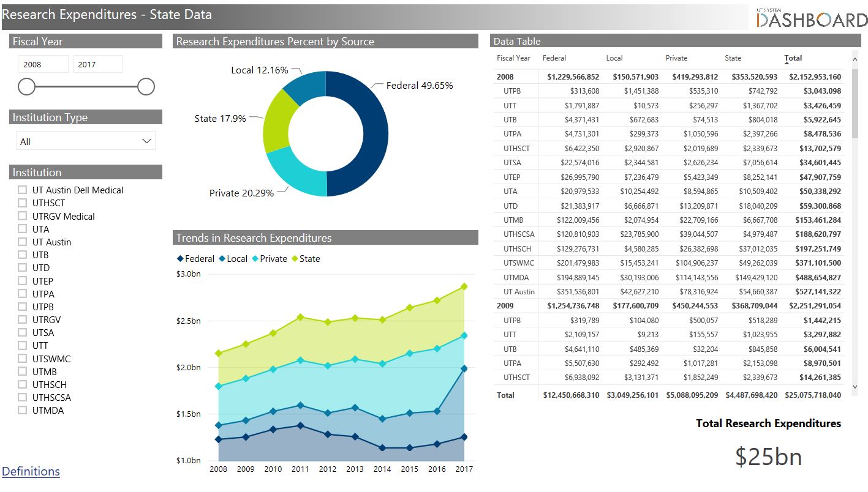Click the data table scrollbar up arrow

pos(856,59)
